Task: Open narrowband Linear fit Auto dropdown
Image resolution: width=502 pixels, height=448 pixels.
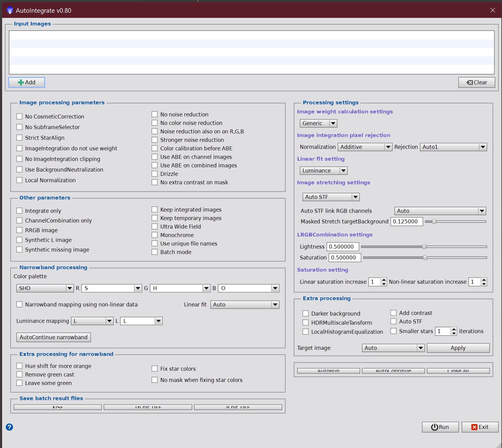Action: (x=245, y=305)
